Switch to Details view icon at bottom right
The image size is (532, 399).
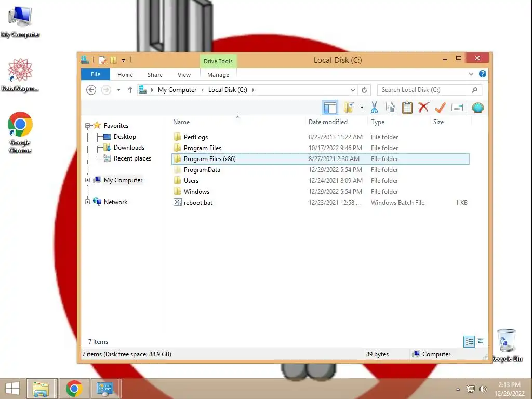click(x=469, y=341)
